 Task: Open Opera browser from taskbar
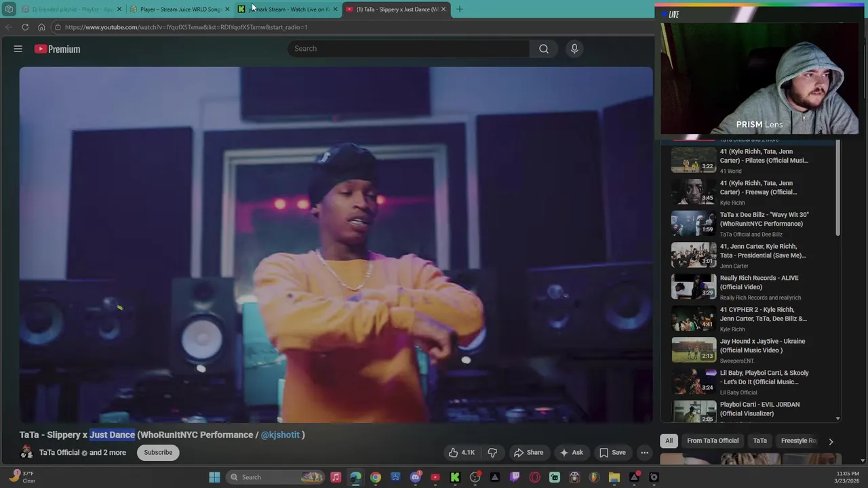pos(534,477)
